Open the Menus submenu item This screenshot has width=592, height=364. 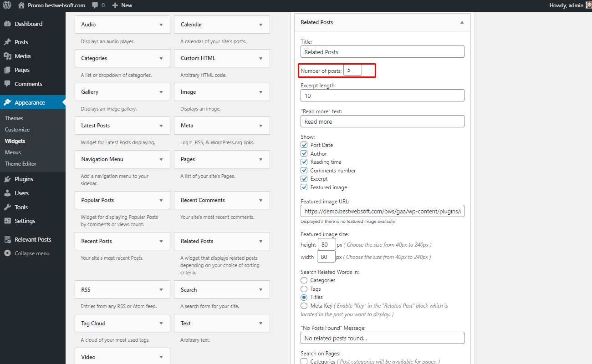(x=13, y=152)
